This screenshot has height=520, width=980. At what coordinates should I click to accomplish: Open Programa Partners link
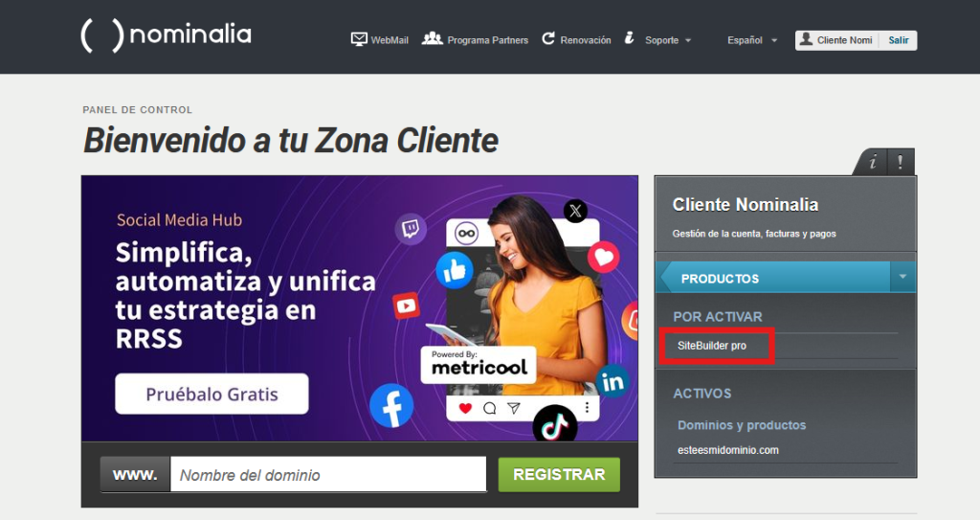[475, 40]
